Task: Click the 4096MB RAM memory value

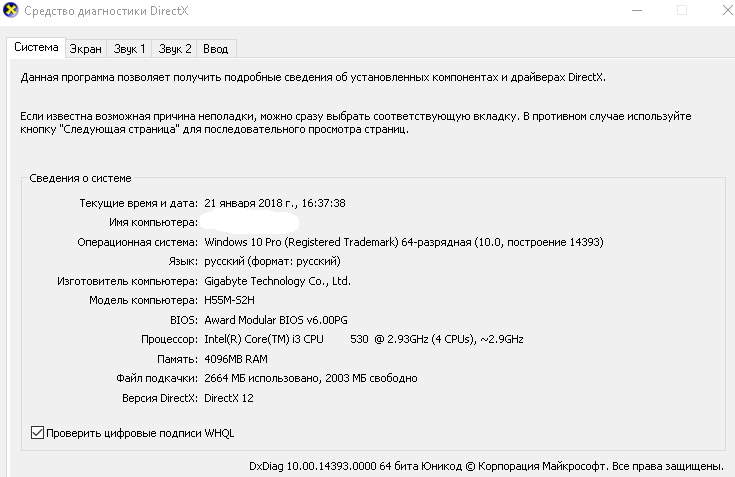Action: click(x=236, y=359)
